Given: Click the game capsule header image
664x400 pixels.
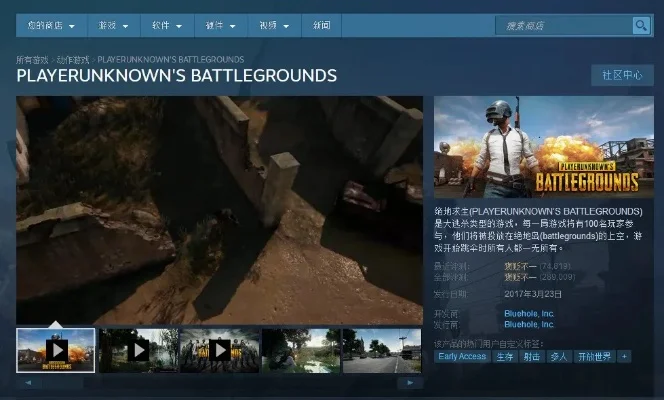Looking at the screenshot, I should click(544, 147).
